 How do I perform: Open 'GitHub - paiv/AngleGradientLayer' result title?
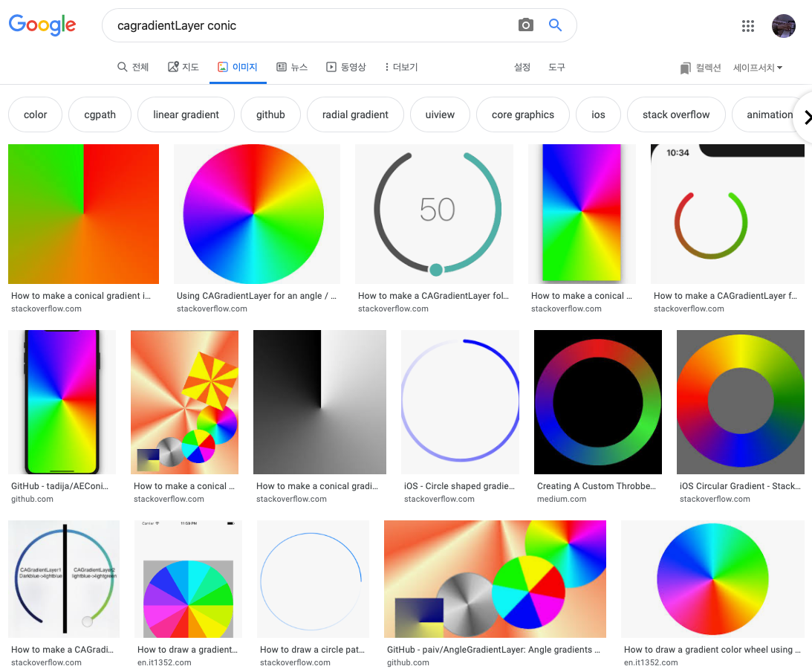(x=493, y=649)
